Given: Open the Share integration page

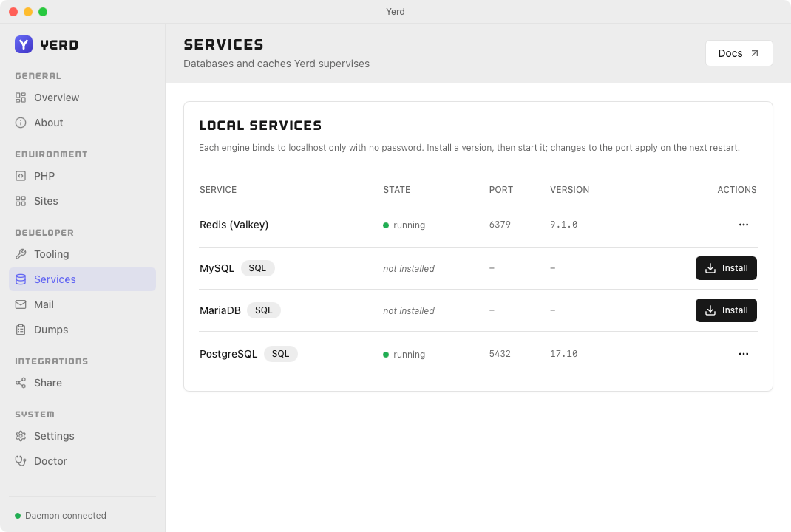Looking at the screenshot, I should (x=82, y=383).
